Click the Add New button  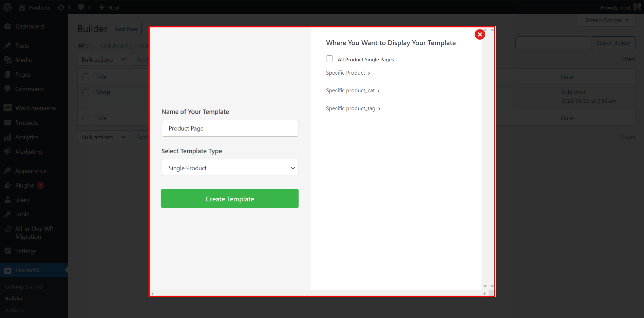[126, 29]
